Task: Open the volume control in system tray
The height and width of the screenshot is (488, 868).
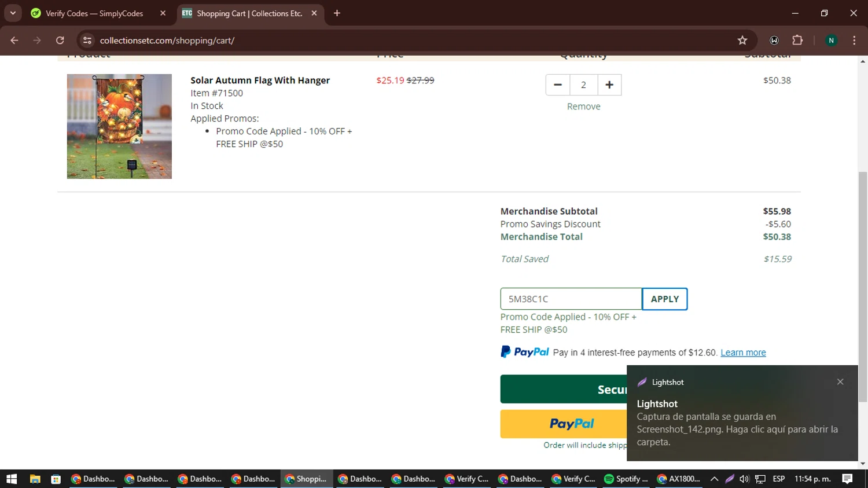Action: (x=744, y=479)
